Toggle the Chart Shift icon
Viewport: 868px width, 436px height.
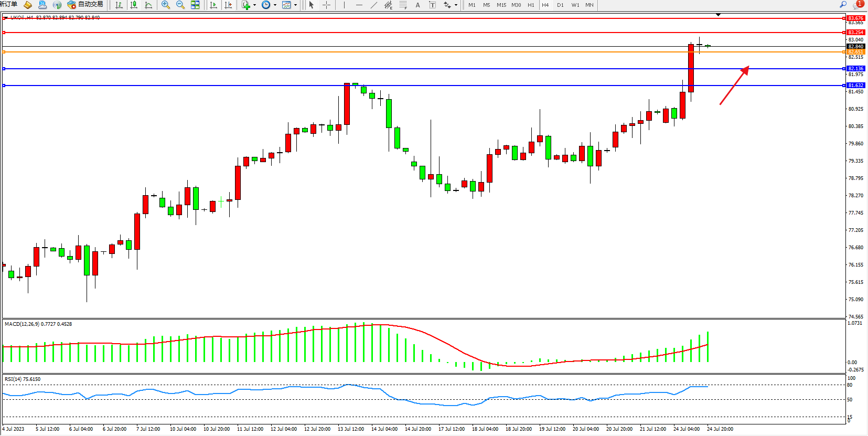tap(228, 5)
